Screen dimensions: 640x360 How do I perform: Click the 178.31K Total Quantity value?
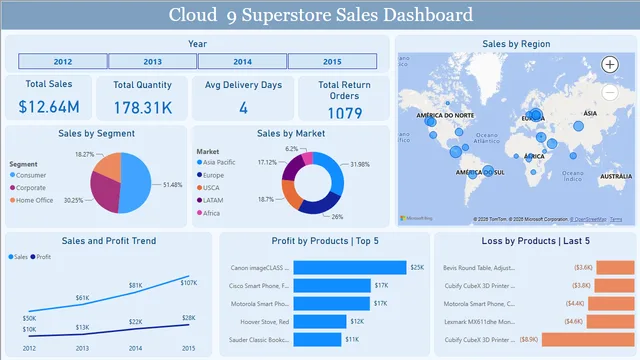143,108
